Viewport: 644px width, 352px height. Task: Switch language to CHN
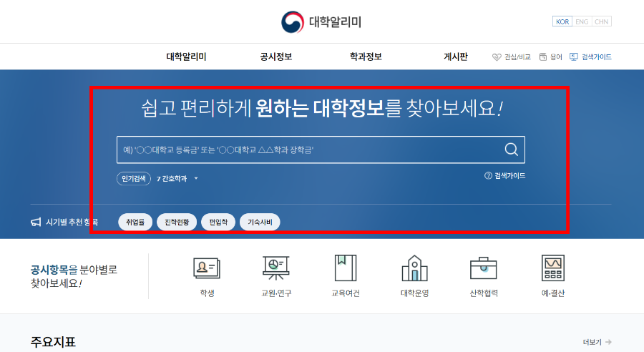(x=601, y=21)
